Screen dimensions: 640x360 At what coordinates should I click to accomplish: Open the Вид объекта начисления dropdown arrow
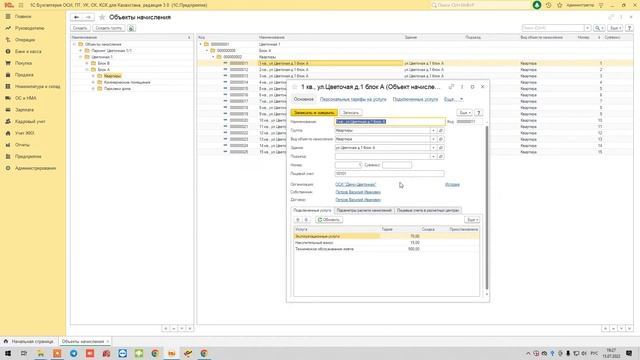tap(433, 139)
